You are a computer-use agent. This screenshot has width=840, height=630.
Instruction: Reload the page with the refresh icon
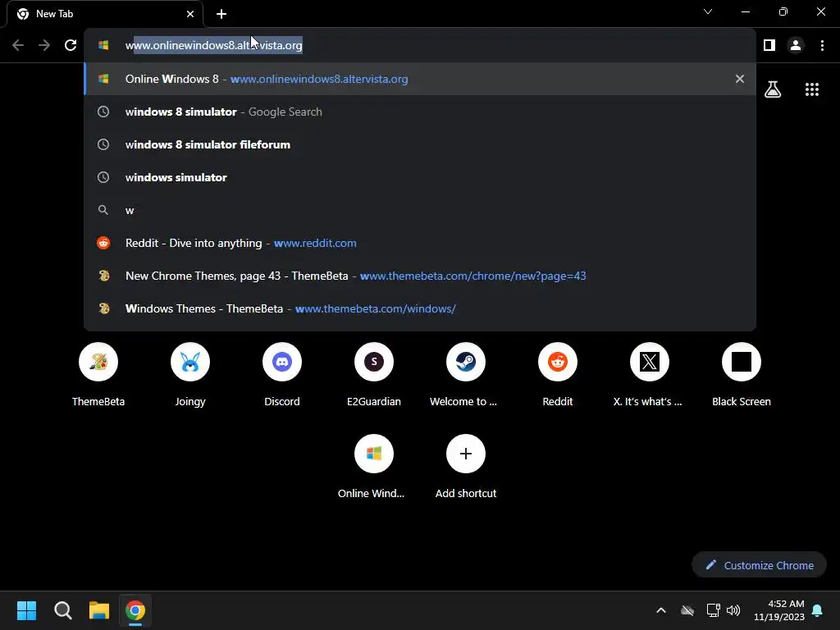(x=71, y=45)
